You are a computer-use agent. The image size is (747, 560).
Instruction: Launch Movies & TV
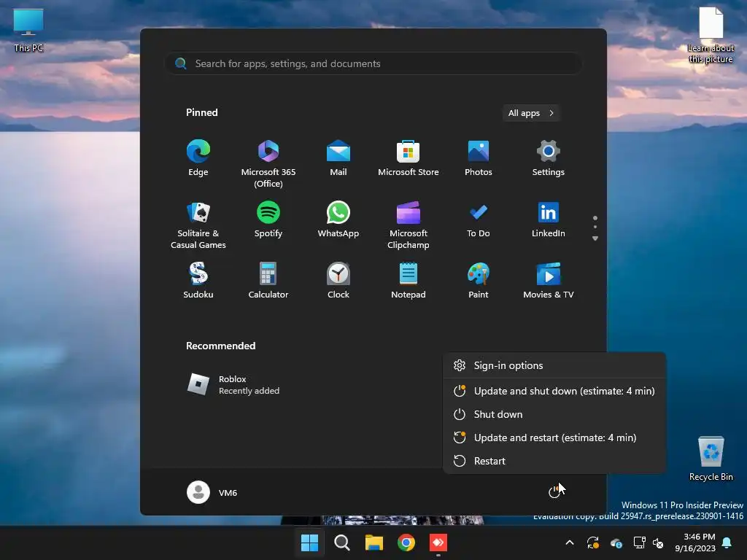click(x=549, y=281)
